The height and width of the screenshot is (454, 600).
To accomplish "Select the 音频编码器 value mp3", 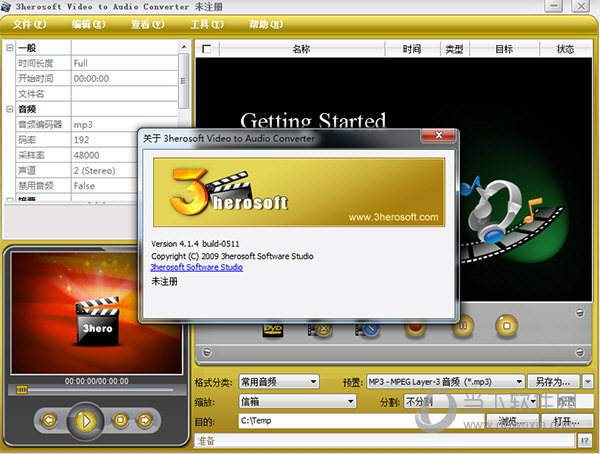I will 105,124.
